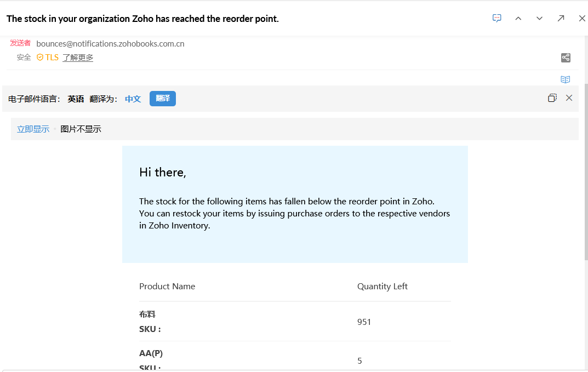Select the 图片不显示 option
This screenshot has height=372, width=588.
(81, 129)
